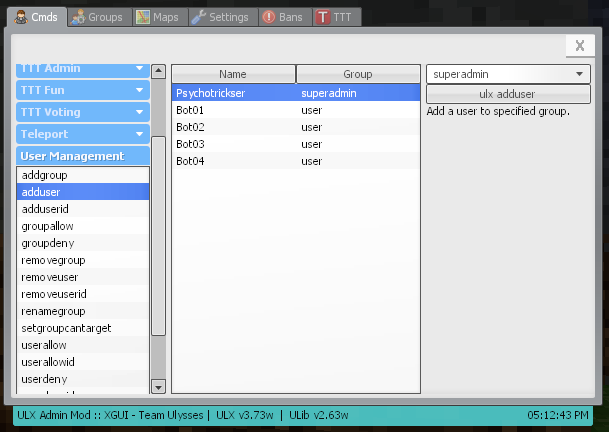Click the Groups tab people icon
Screen dimensions: 609x432
tap(78, 17)
